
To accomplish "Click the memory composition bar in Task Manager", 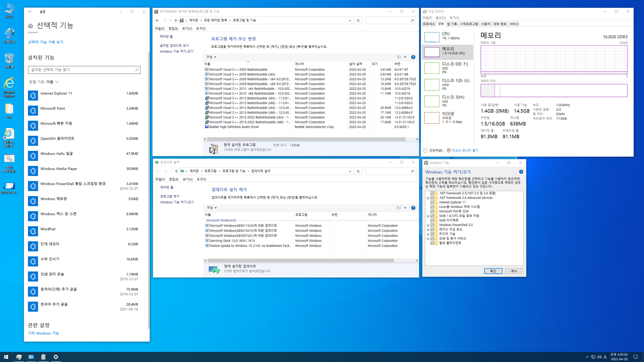I will coord(554,90).
